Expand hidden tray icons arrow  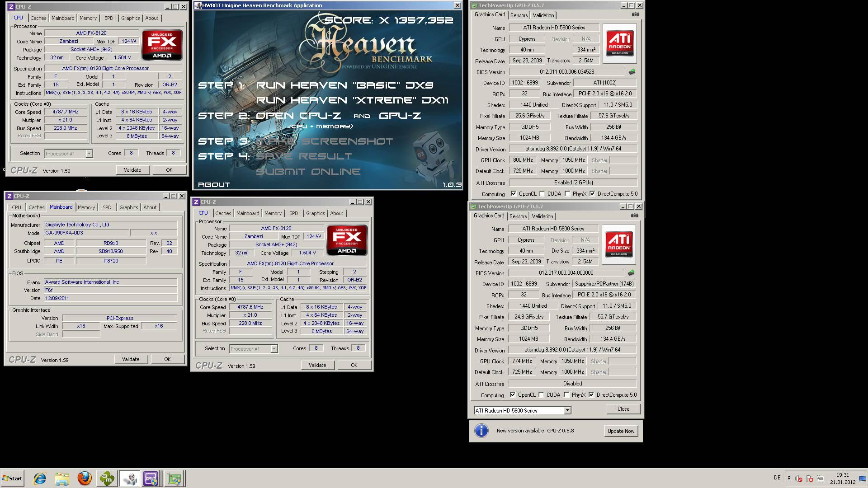pos(789,478)
